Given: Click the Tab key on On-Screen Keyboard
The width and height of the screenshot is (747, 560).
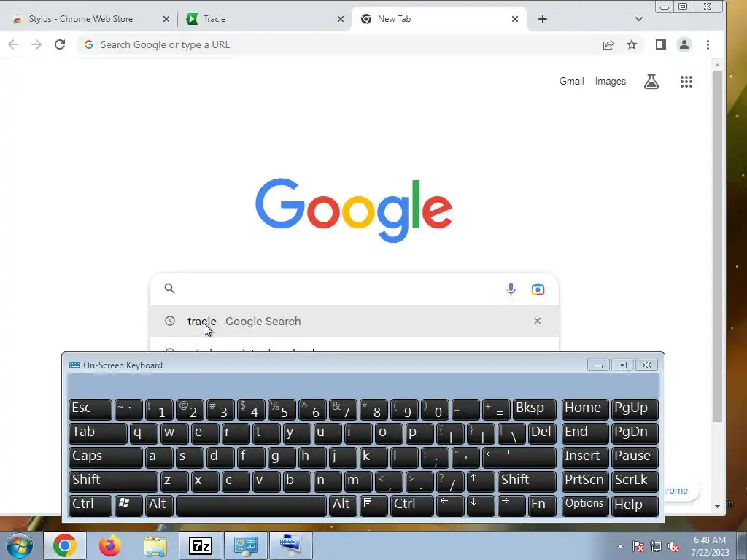Looking at the screenshot, I should 98,433.
